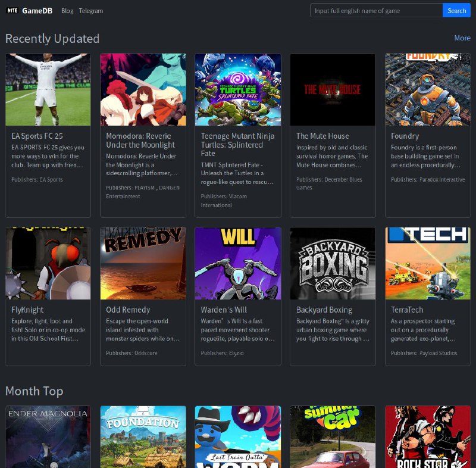Screen dimensions: 476x468
Task: Click TMNT Splintered Fate description text
Action: pos(237,173)
